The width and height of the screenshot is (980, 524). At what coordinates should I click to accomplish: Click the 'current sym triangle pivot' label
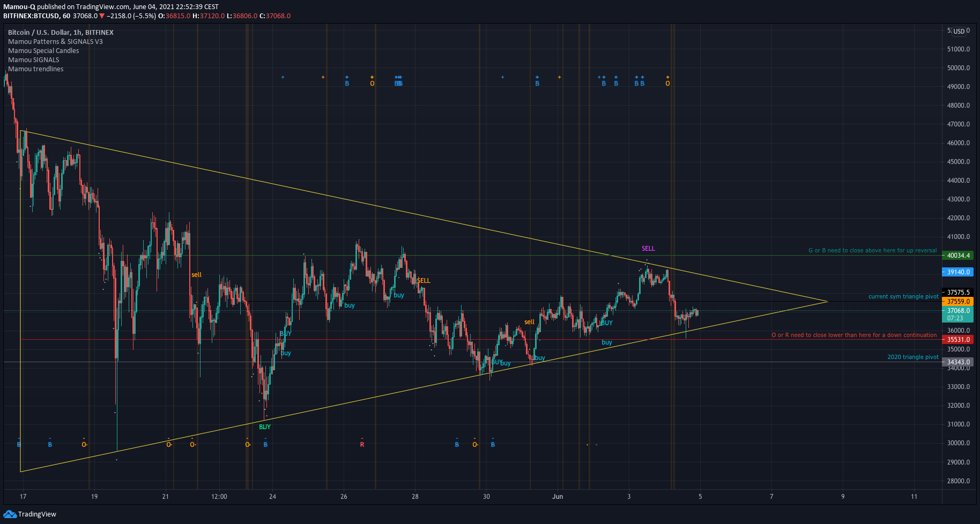point(903,296)
